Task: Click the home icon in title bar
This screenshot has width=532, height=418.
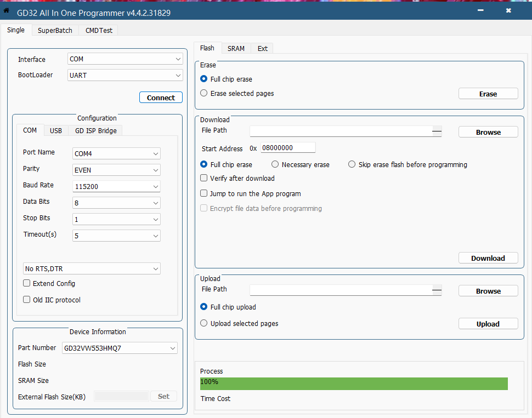Action: (x=7, y=10)
